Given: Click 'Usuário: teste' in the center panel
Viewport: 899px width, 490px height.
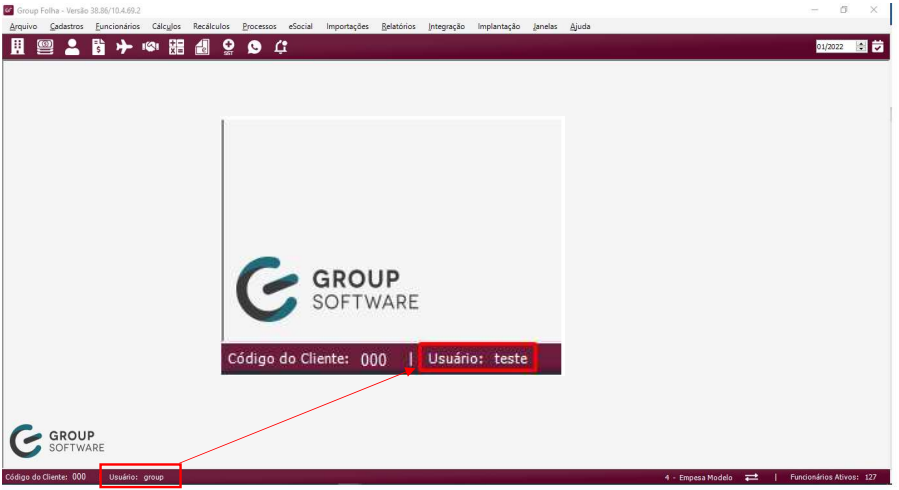Looking at the screenshot, I should click(478, 359).
